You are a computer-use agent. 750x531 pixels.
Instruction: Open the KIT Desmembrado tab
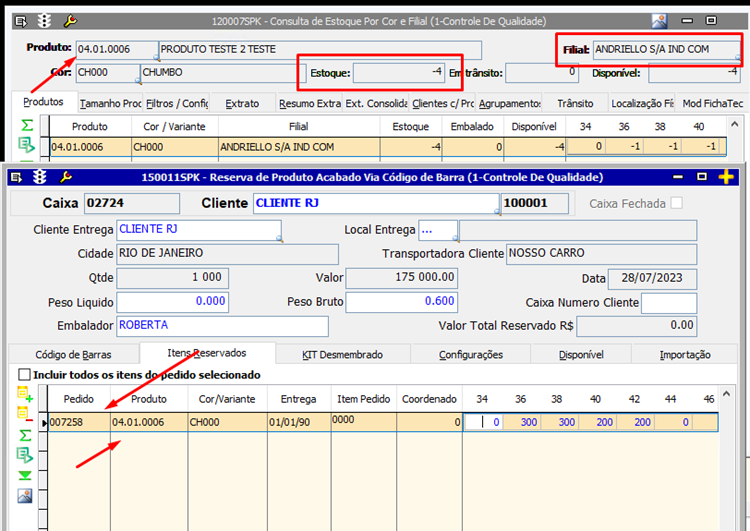pyautogui.click(x=341, y=354)
